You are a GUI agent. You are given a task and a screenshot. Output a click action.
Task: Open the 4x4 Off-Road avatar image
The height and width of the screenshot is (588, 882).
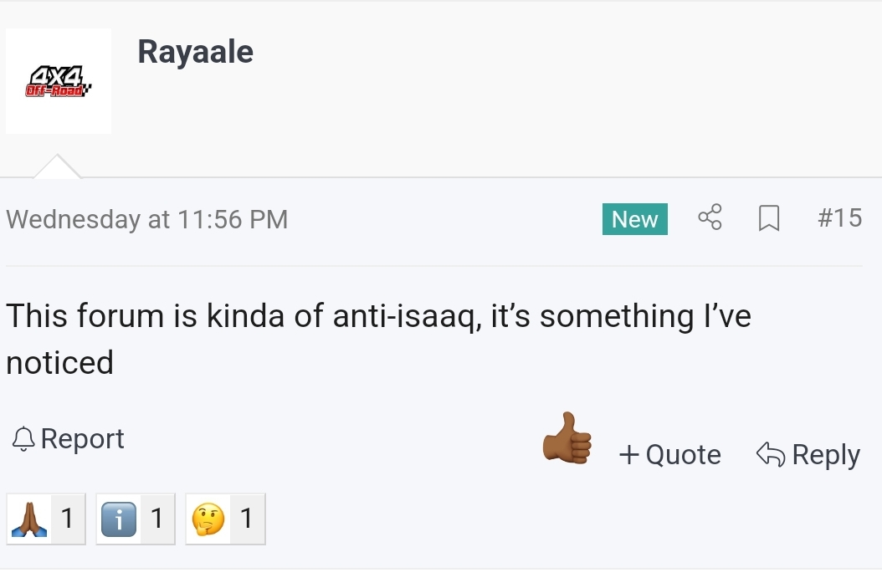point(59,81)
